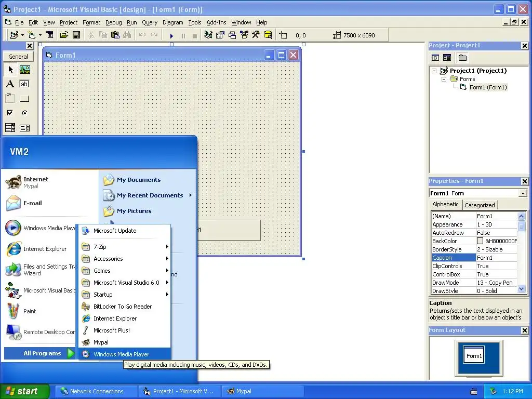Select the ComboBox control in the toolbox
This screenshot has width=532, height=399.
(10, 128)
